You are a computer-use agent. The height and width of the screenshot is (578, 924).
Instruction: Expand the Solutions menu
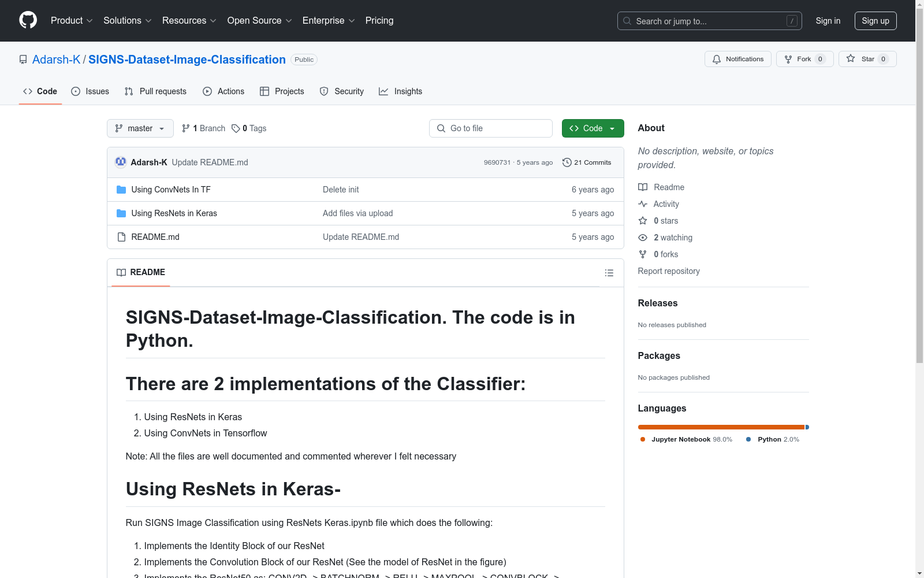(128, 21)
